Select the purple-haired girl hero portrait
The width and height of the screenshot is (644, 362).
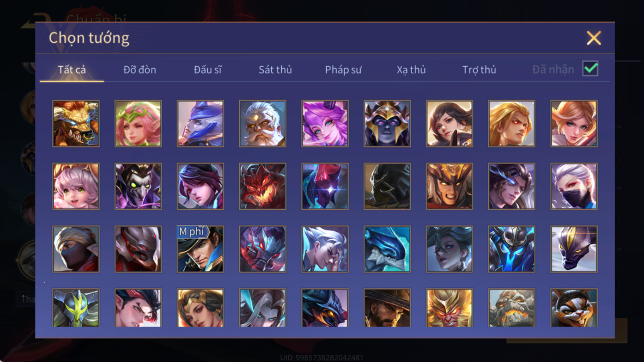(325, 124)
